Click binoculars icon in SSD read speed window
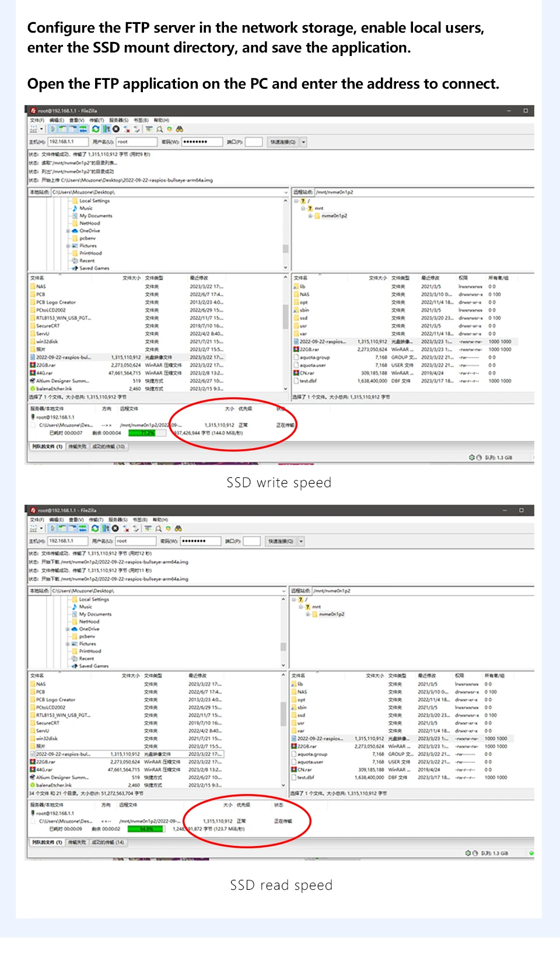The image size is (560, 972). (178, 528)
